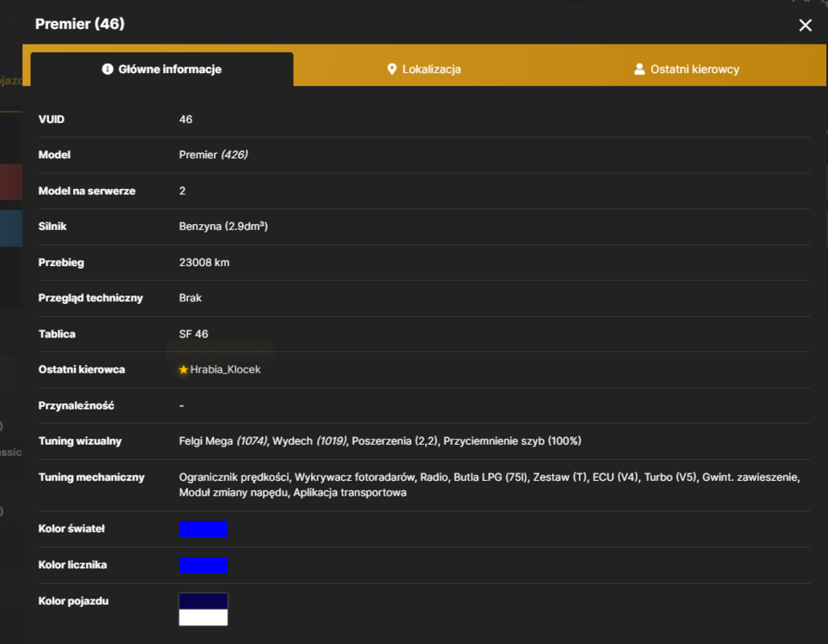This screenshot has height=644, width=828.
Task: Select the mileage value 23008 km
Action: (x=204, y=263)
